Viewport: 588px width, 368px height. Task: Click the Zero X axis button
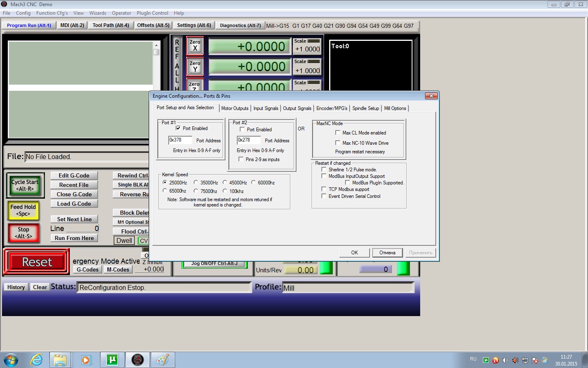tap(195, 45)
